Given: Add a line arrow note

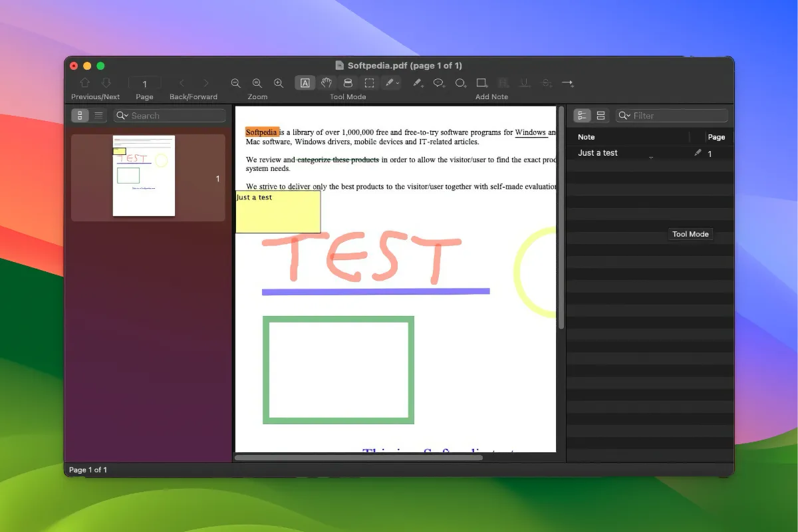Looking at the screenshot, I should (567, 83).
